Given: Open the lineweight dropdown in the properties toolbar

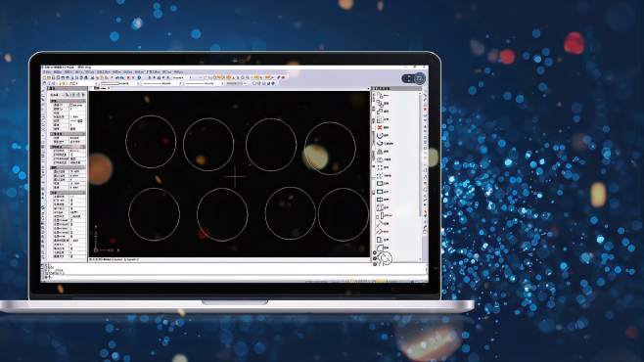Looking at the screenshot, I should tap(205, 83).
